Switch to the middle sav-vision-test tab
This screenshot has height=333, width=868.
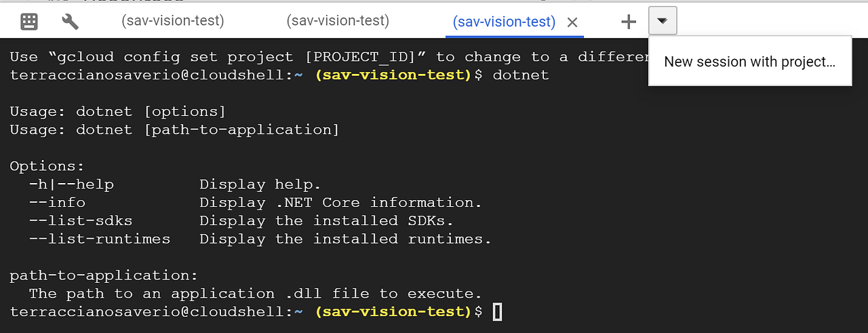338,21
